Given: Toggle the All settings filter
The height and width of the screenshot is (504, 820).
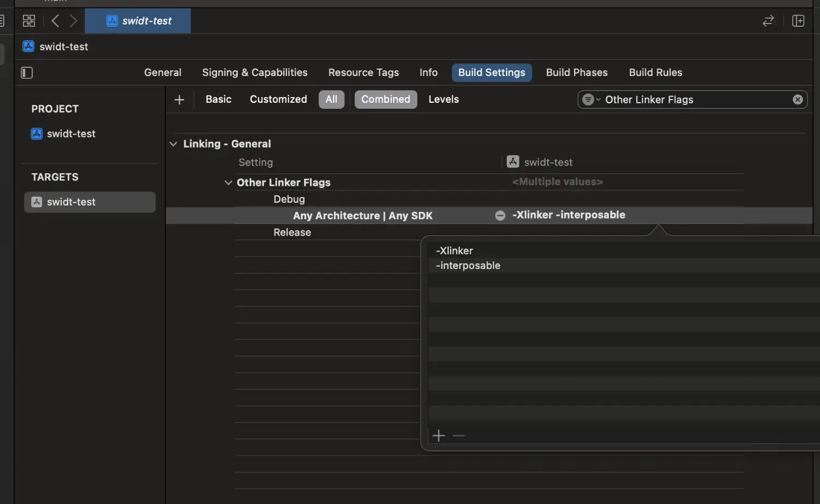Looking at the screenshot, I should coord(331,99).
